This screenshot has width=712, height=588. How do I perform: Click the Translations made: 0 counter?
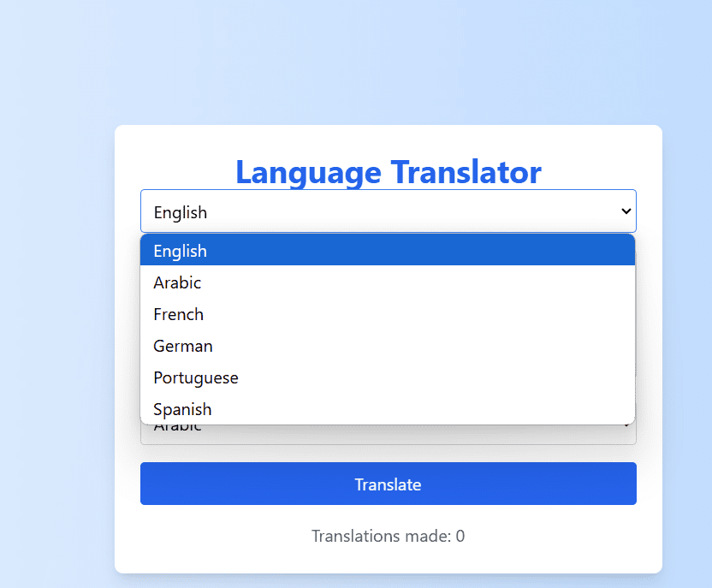click(x=389, y=537)
